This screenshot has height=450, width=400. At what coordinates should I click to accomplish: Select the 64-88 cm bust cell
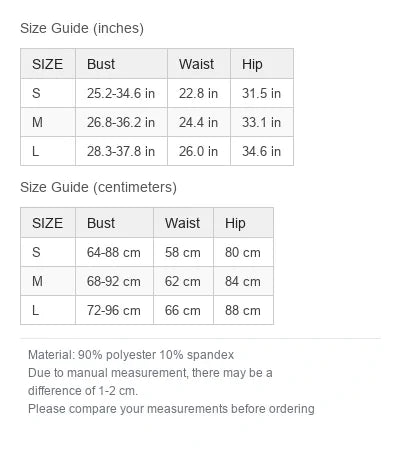click(x=114, y=252)
